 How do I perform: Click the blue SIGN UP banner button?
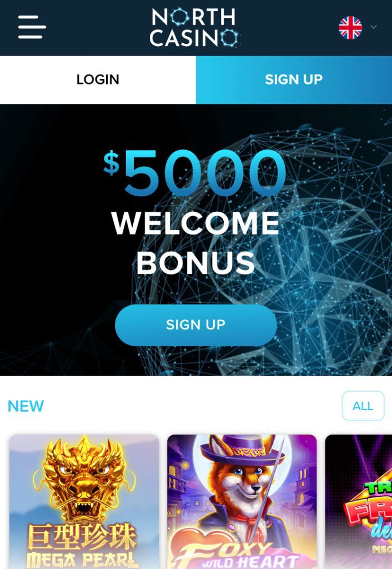[196, 325]
